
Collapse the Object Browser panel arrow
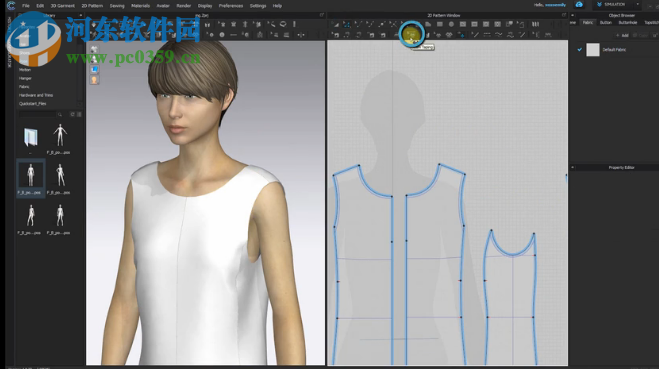click(572, 15)
